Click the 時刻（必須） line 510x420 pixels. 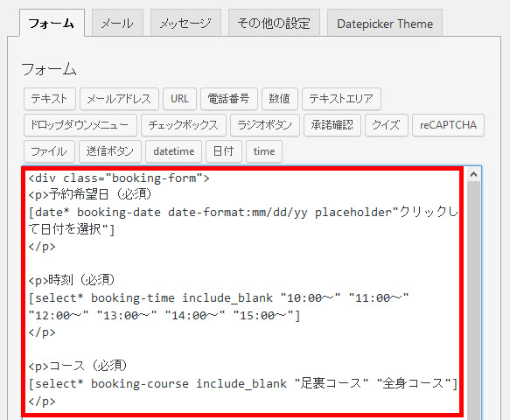click(72, 280)
